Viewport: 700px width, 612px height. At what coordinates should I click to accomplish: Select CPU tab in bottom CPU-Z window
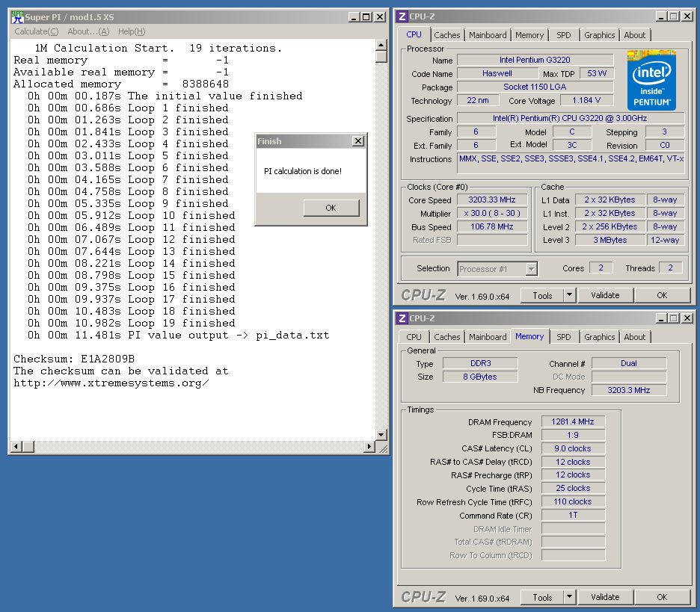(414, 337)
